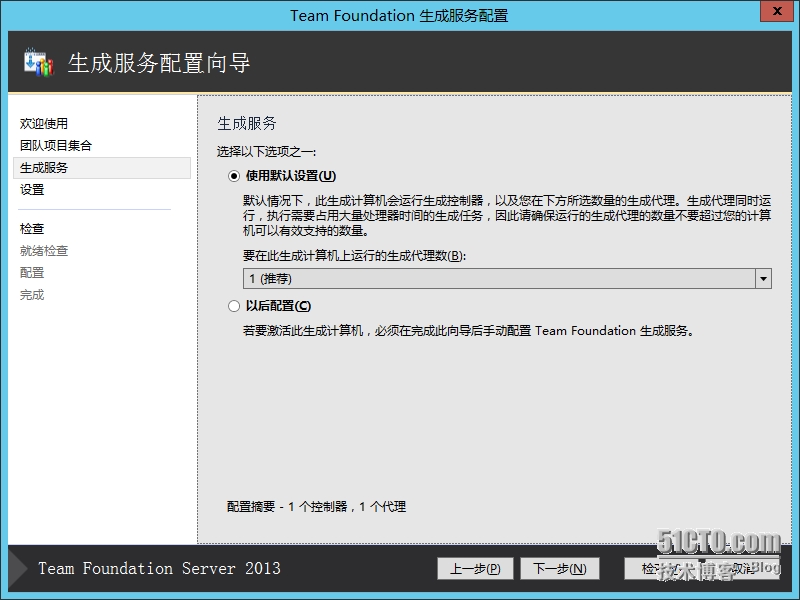Click the 选择以下选项之一 label

[x=266, y=152]
